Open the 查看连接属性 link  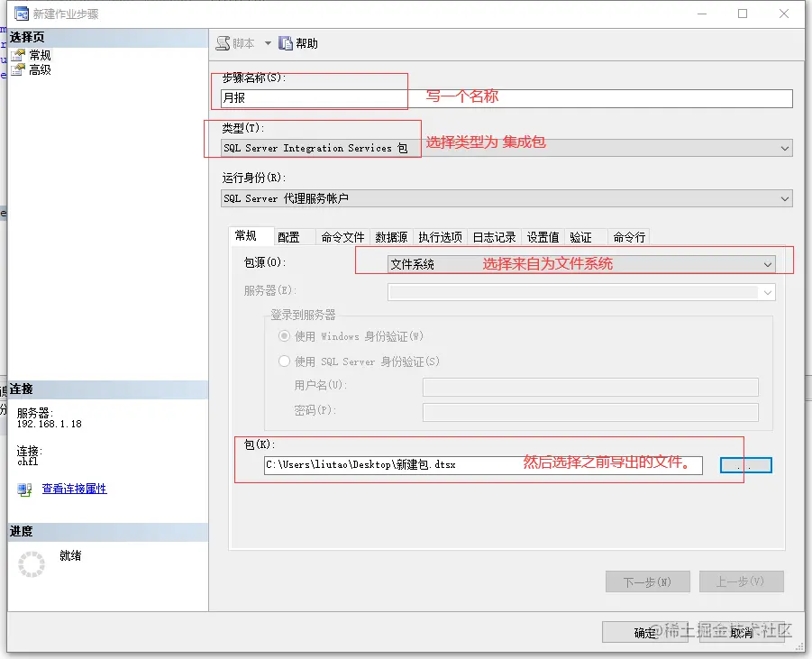click(x=74, y=489)
